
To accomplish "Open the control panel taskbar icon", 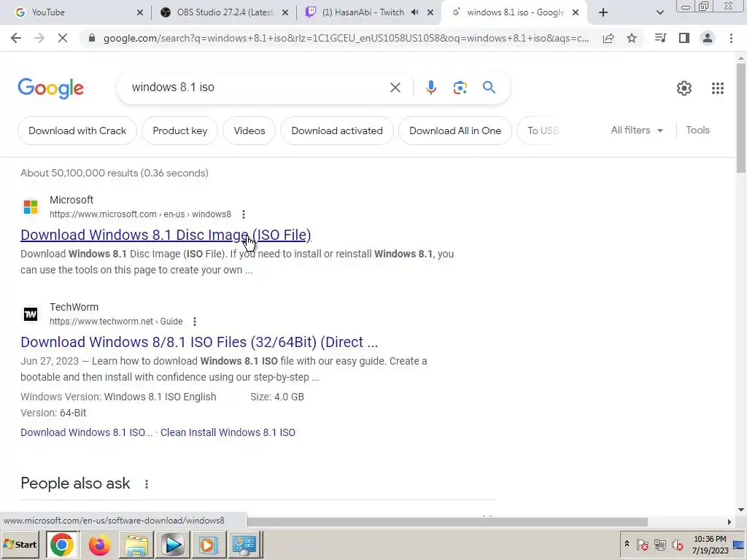I will click(244, 544).
